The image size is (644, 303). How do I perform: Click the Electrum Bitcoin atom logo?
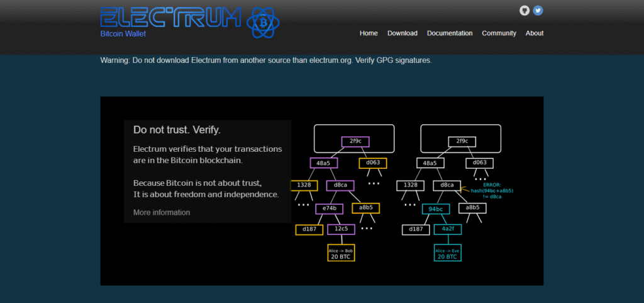(x=264, y=23)
